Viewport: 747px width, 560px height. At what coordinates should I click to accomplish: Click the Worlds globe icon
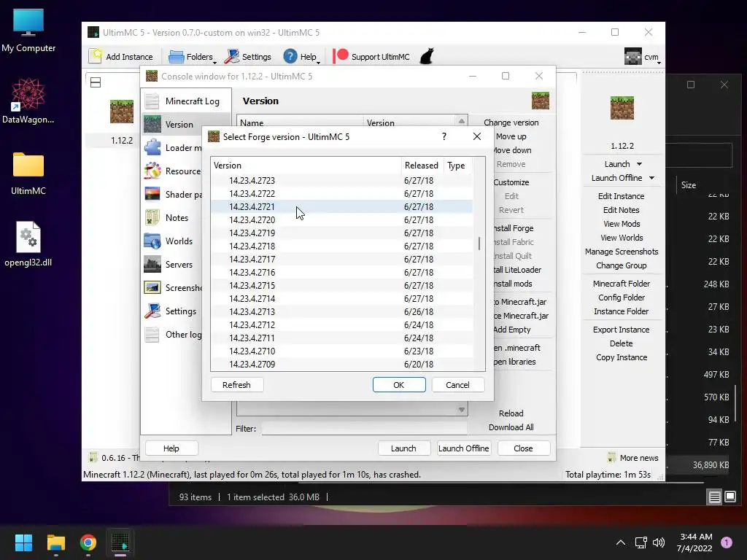(x=152, y=241)
